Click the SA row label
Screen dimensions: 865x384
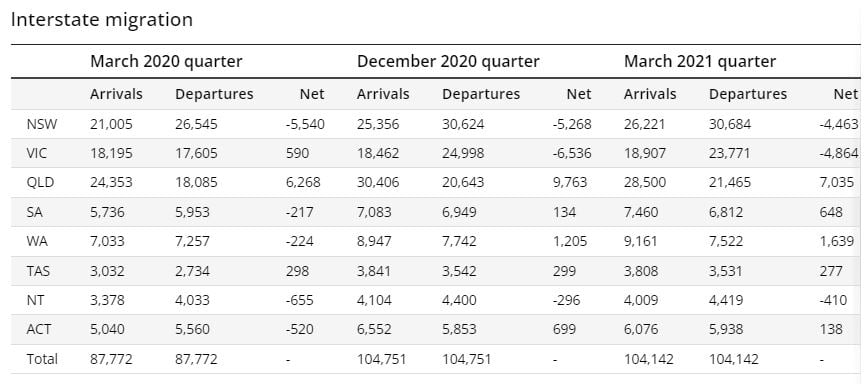(x=34, y=212)
